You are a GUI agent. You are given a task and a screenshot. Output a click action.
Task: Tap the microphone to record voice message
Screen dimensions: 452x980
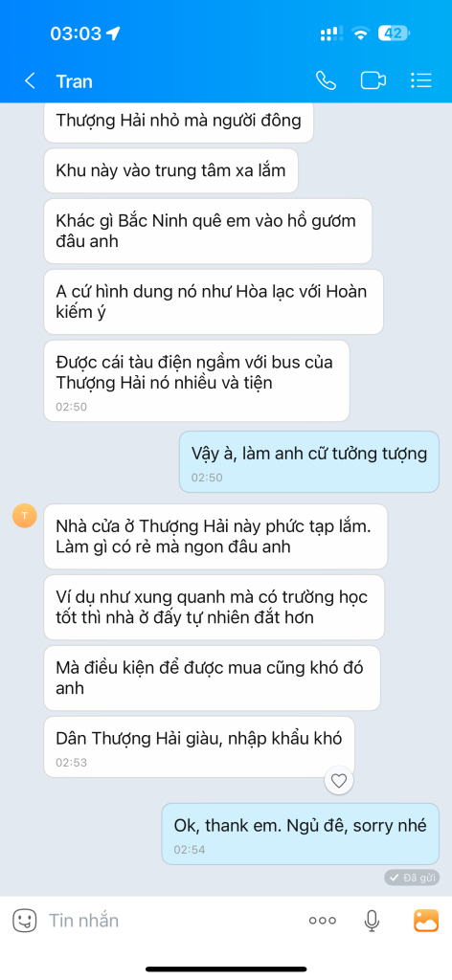click(372, 920)
